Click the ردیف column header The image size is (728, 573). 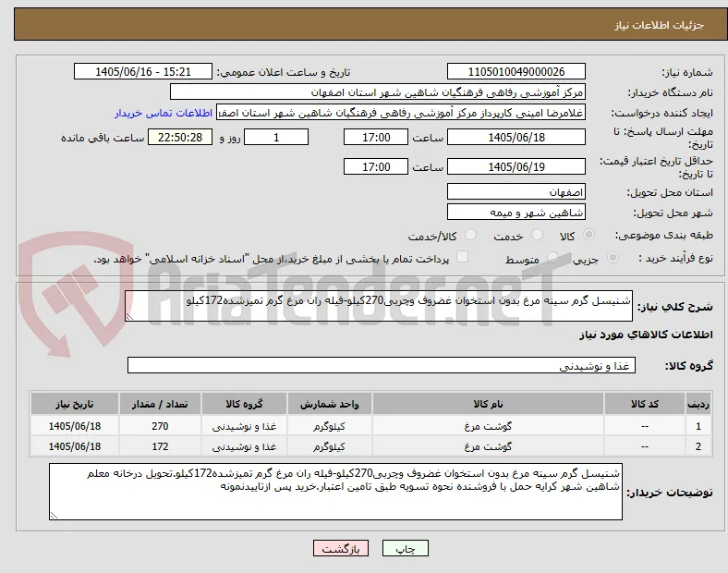pos(698,404)
